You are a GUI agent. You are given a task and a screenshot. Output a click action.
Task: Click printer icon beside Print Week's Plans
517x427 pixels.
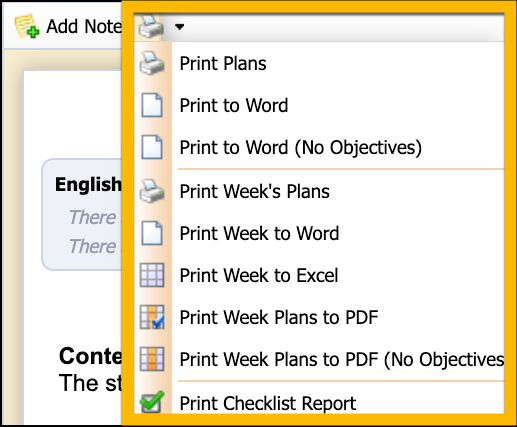152,191
